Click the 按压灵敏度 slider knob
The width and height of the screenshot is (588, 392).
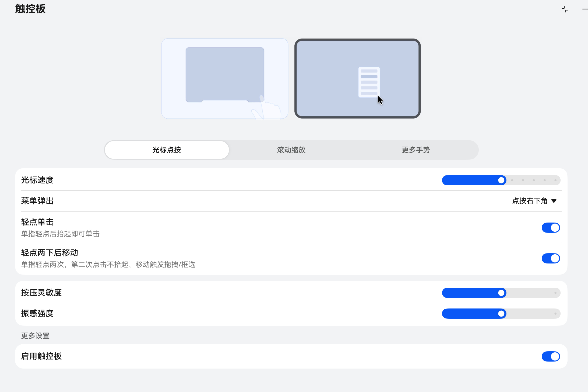pos(501,293)
